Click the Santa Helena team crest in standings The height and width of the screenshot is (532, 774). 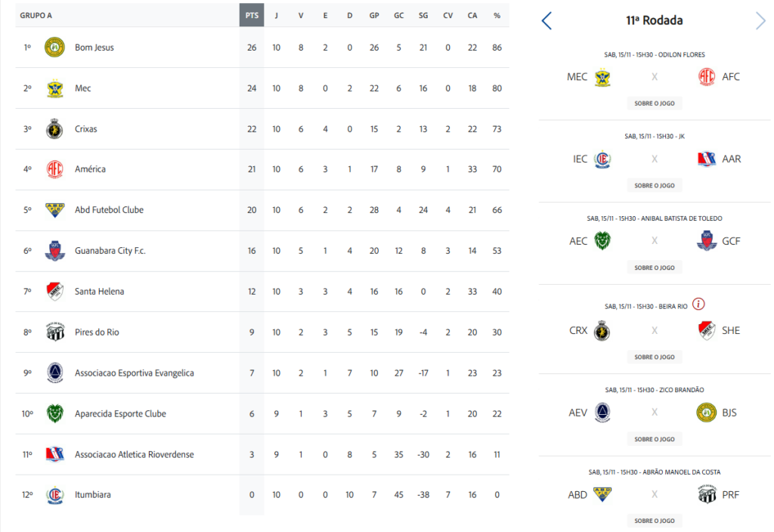pos(54,292)
